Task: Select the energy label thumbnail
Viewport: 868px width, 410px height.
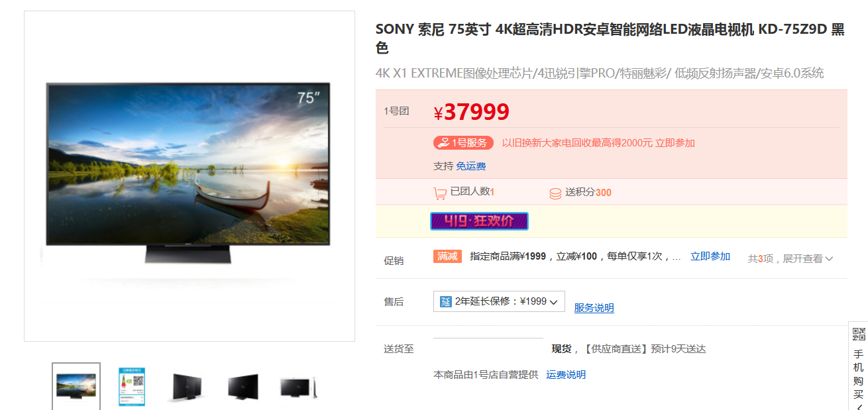Action: (131, 386)
